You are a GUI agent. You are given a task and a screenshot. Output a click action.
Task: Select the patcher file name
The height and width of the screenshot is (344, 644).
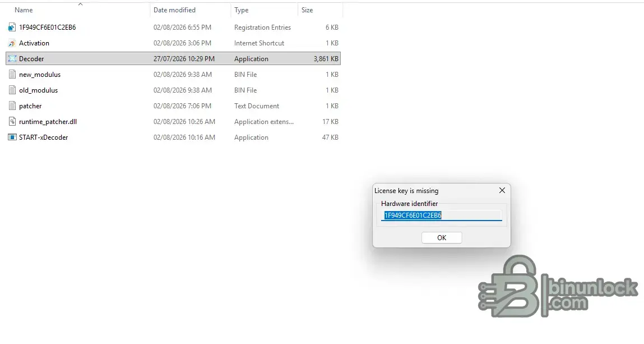coord(30,106)
